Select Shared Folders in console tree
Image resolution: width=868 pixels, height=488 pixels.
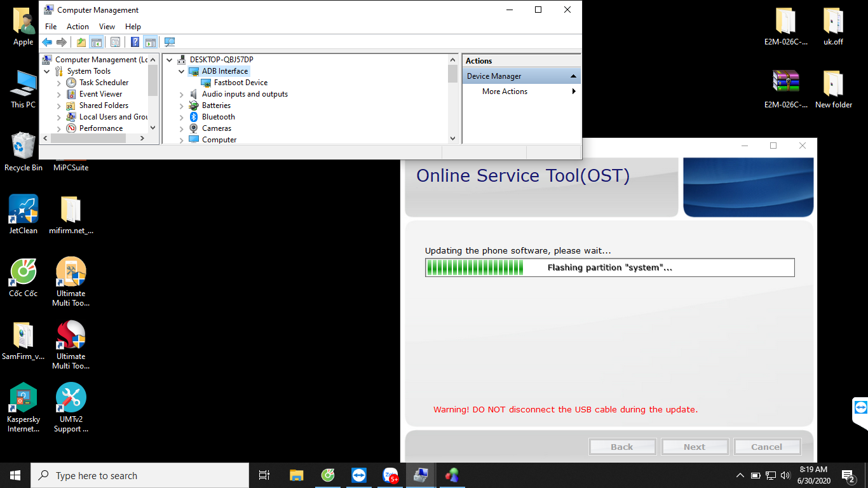point(104,105)
